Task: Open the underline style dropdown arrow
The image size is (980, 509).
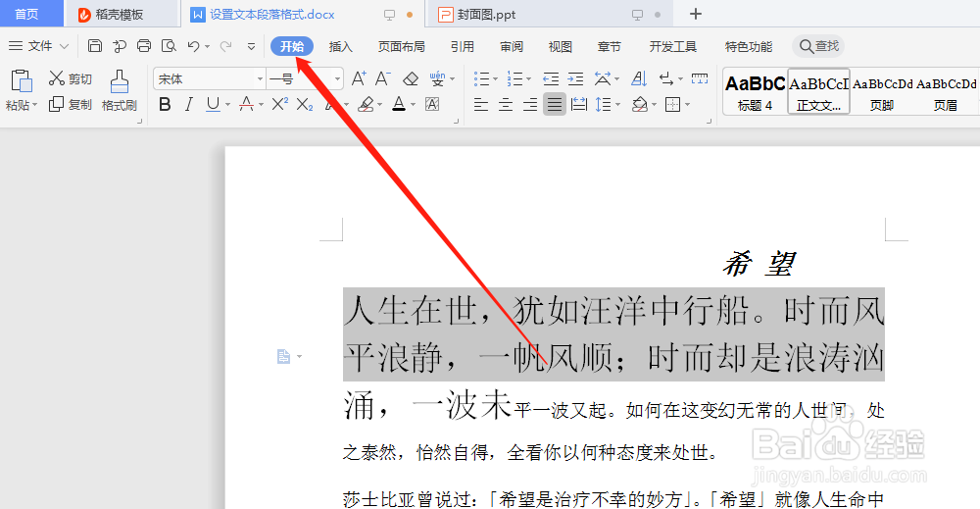Action: click(228, 105)
